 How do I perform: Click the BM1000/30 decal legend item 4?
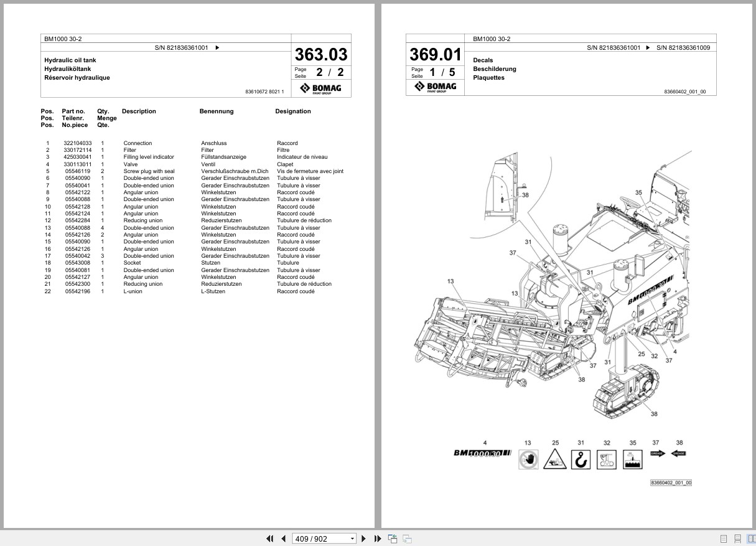482,453
